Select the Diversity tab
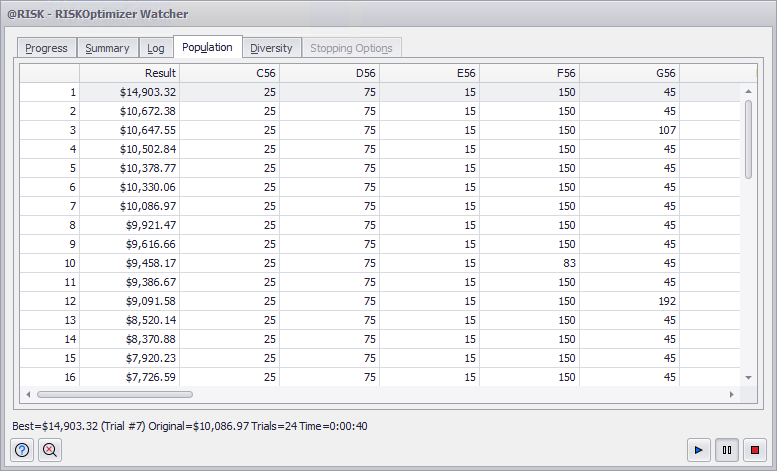Viewport: 777px width, 471px height. click(271, 48)
